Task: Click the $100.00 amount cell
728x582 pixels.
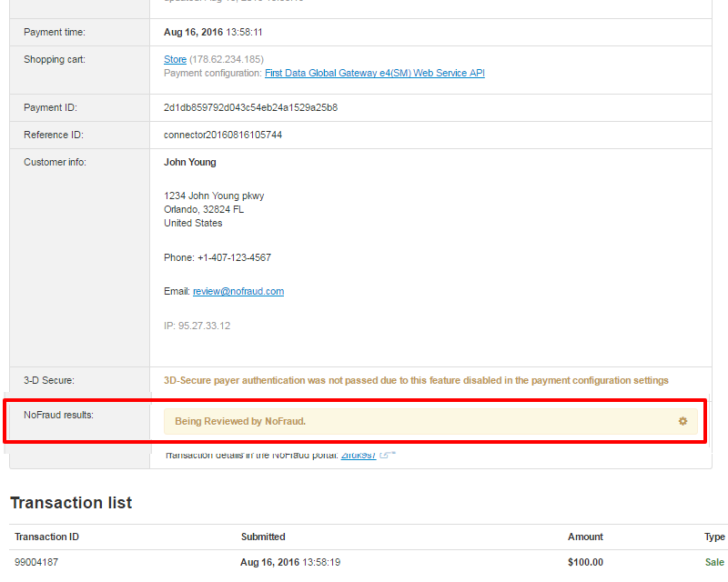Action: [x=585, y=562]
